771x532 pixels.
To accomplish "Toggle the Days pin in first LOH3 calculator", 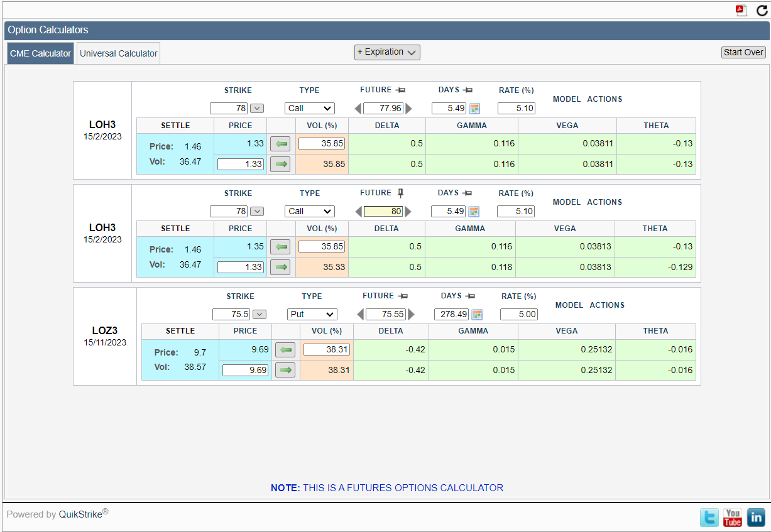I will click(x=468, y=90).
